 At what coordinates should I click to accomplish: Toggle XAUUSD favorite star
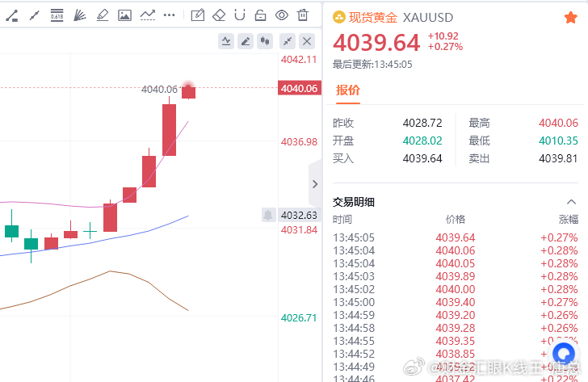(571, 17)
